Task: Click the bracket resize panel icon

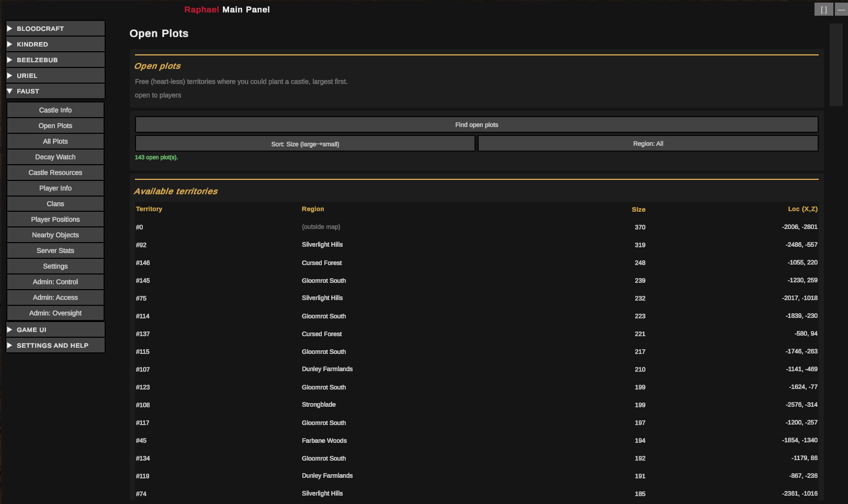Action: pos(823,9)
